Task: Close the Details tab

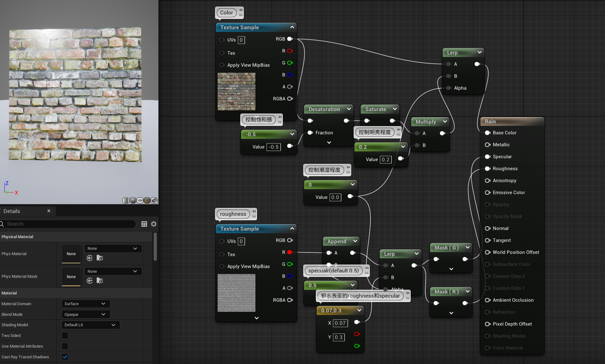Action: click(49, 211)
